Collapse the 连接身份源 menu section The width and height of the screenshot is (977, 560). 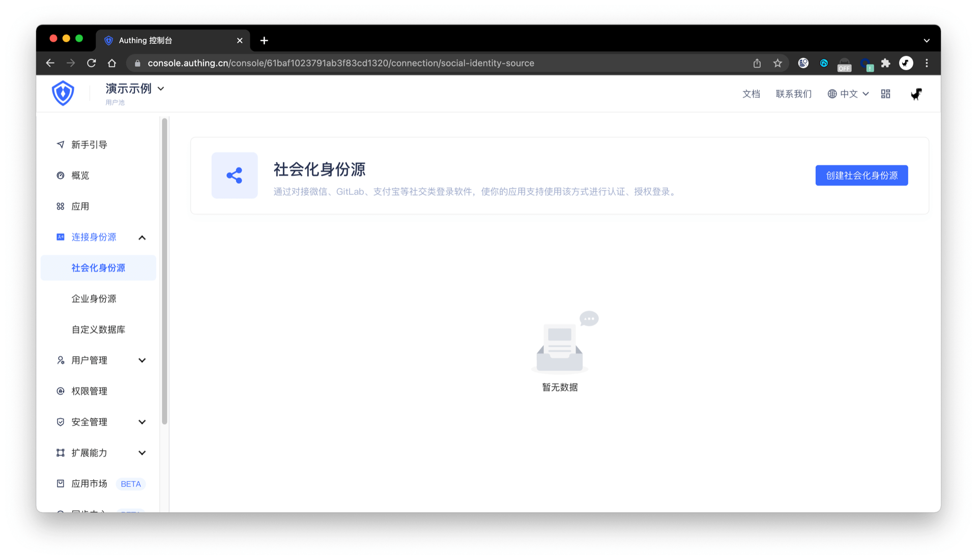tap(142, 238)
